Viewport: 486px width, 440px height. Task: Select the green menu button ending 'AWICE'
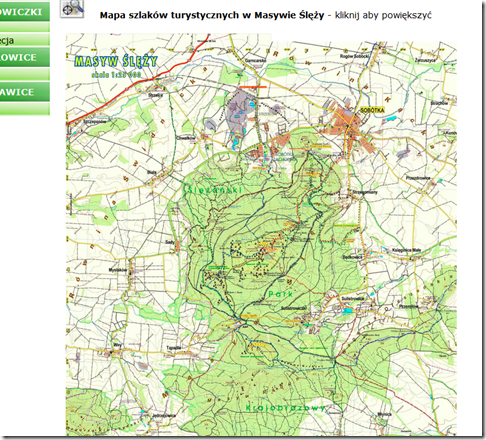[x=25, y=92]
